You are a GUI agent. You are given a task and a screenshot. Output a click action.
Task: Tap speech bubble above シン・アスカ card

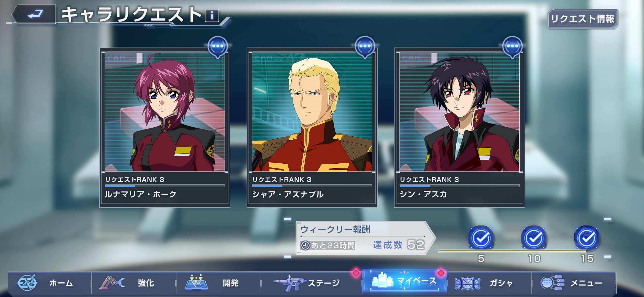coord(512,47)
